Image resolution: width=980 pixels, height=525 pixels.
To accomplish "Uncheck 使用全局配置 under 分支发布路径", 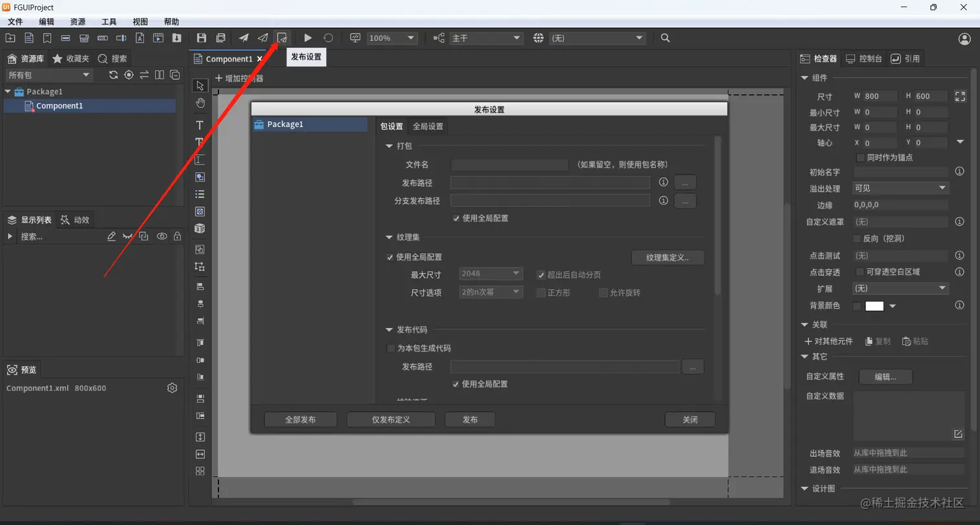I will [457, 218].
